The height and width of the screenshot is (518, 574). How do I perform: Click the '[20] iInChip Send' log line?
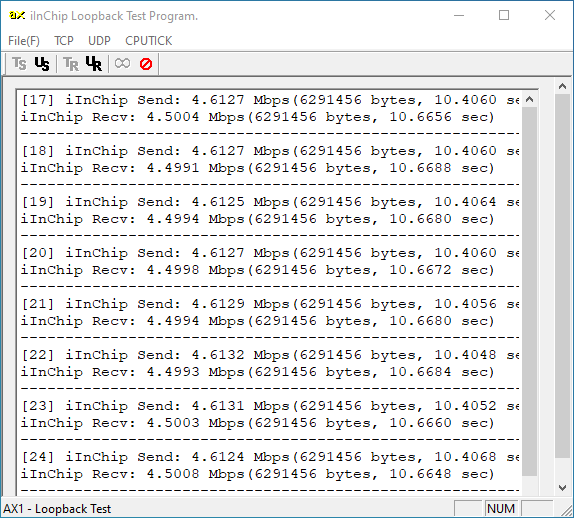[x=270, y=253]
